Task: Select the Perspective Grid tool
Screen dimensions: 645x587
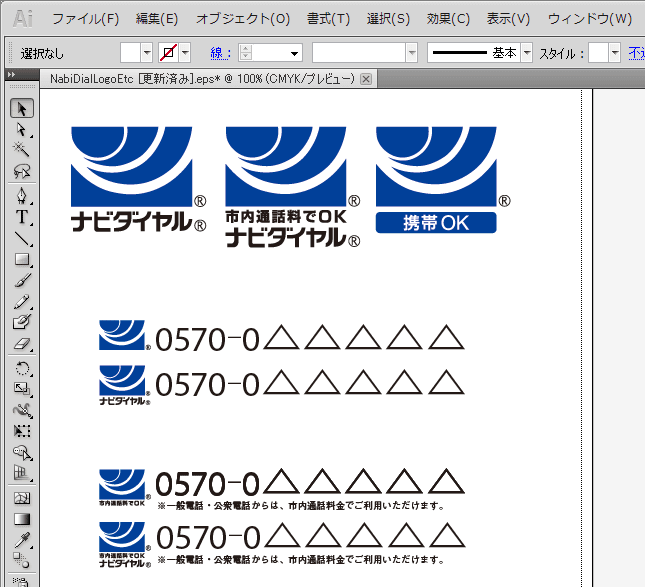Action: pyautogui.click(x=22, y=473)
